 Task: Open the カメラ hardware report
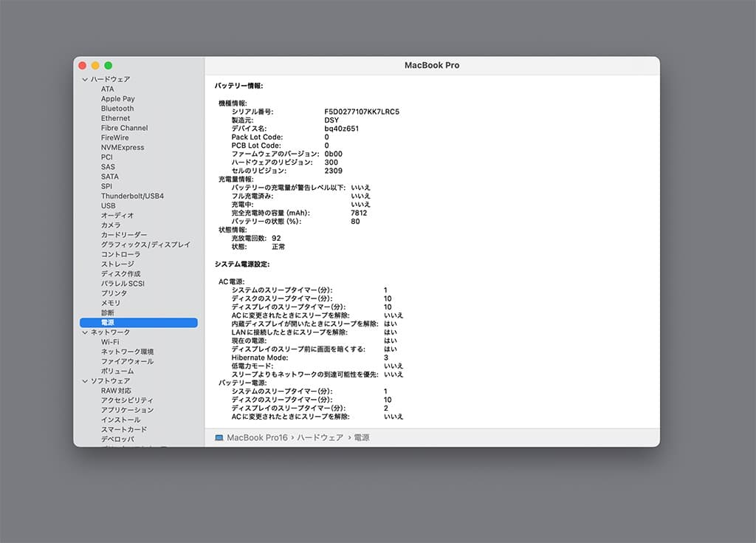[111, 225]
